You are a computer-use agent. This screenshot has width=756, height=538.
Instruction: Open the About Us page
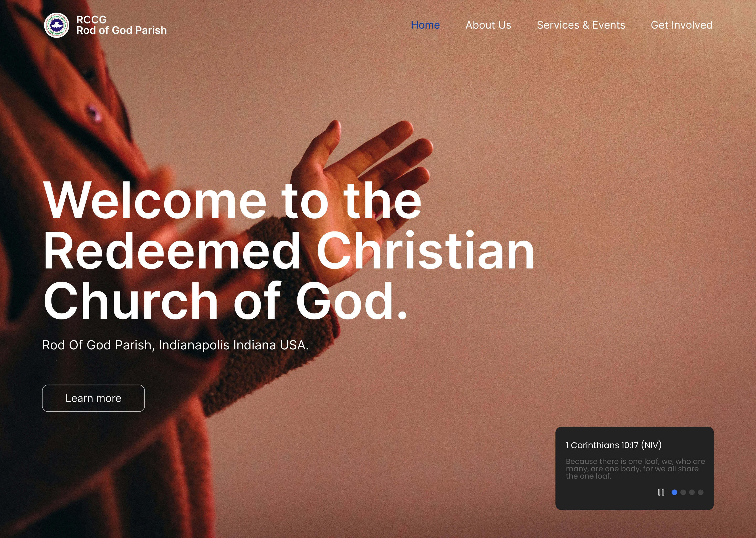click(x=488, y=25)
